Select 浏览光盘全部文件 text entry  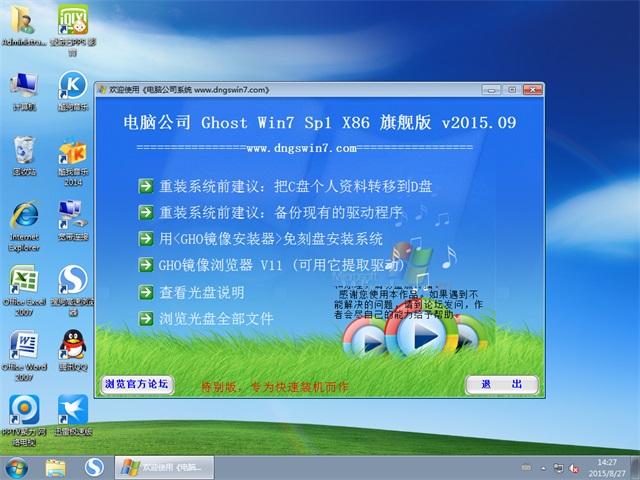click(x=216, y=318)
